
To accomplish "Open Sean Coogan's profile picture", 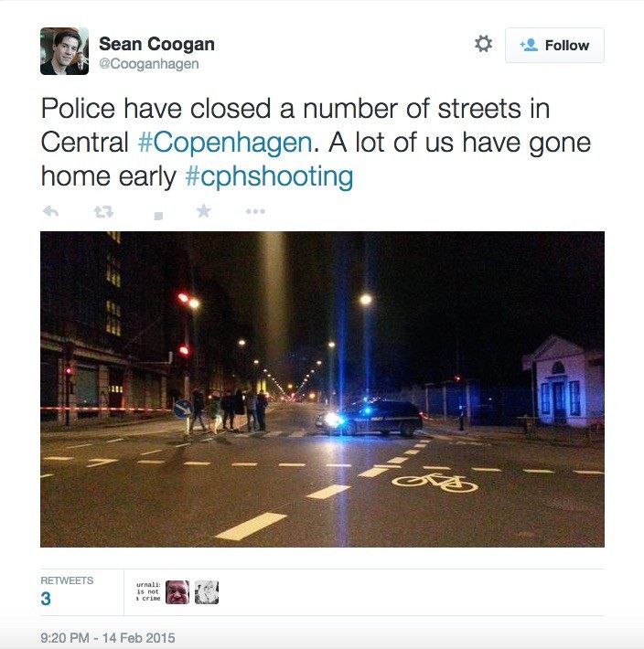I will click(64, 51).
